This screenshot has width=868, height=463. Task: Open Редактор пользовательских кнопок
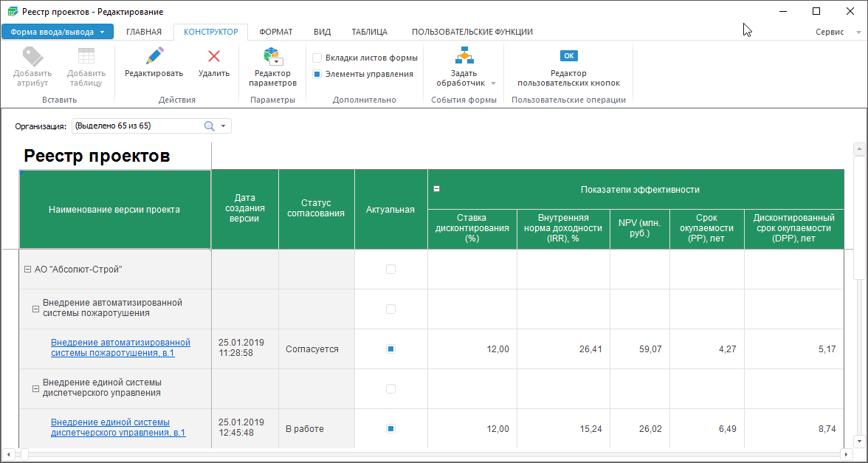pos(568,56)
